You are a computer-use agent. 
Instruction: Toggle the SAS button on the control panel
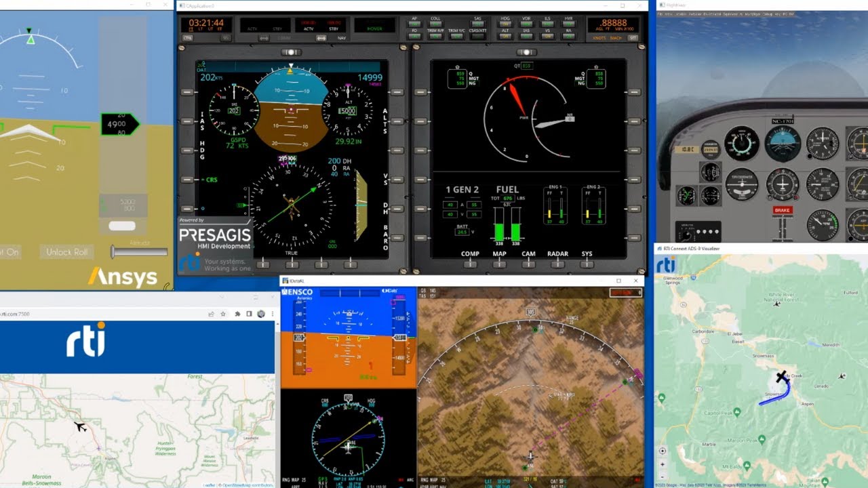pyautogui.click(x=477, y=24)
